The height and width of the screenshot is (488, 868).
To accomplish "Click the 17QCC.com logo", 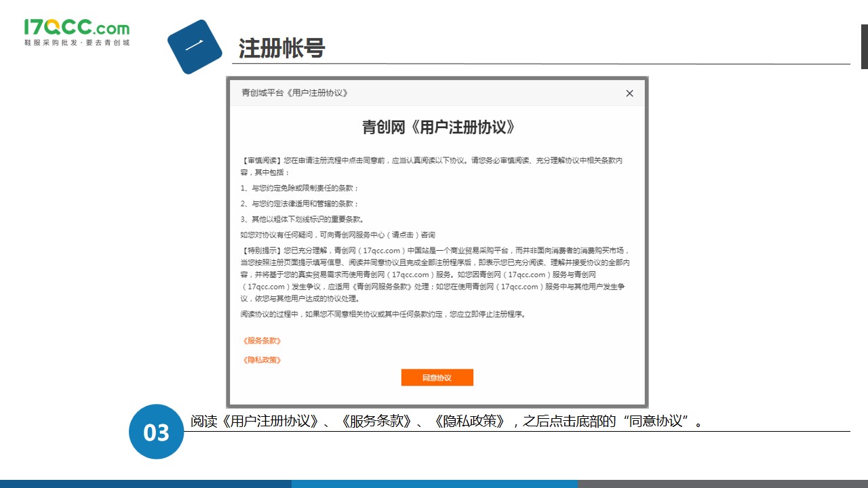I will click(76, 28).
